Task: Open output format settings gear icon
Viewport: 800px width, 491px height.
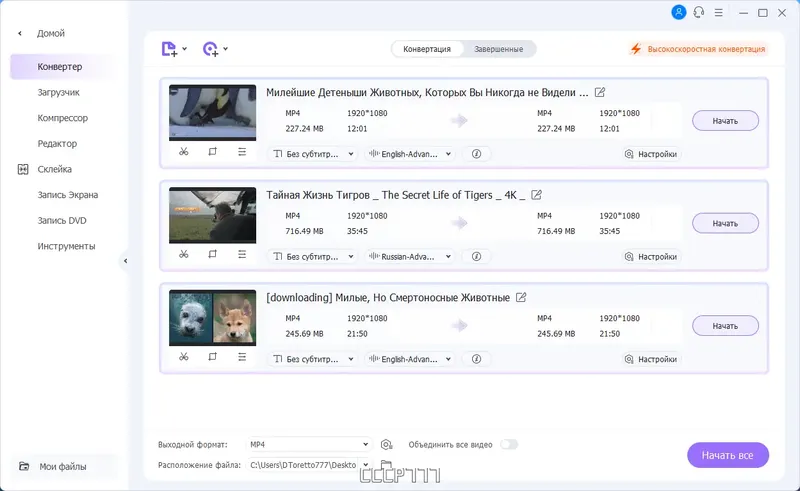Action: click(x=387, y=445)
